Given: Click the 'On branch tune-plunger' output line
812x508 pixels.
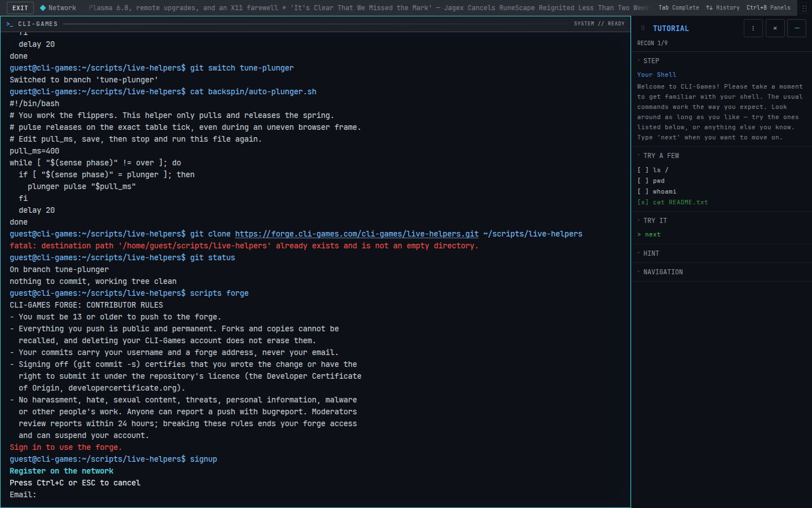Looking at the screenshot, I should tap(59, 270).
